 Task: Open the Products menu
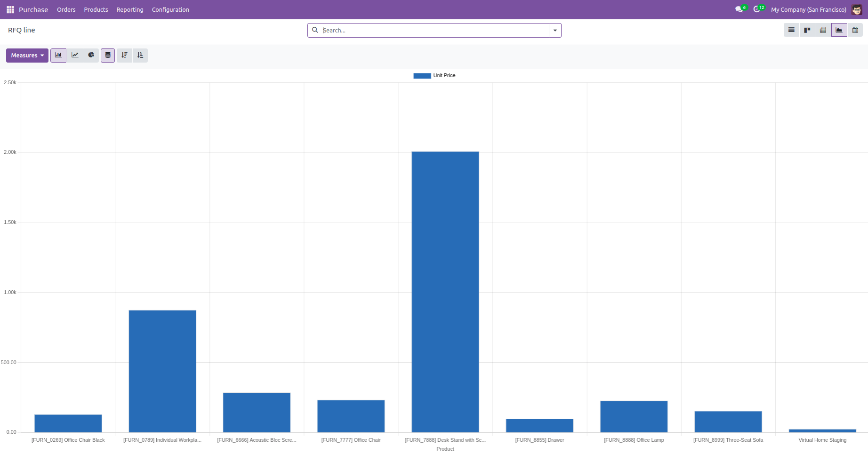pyautogui.click(x=96, y=10)
